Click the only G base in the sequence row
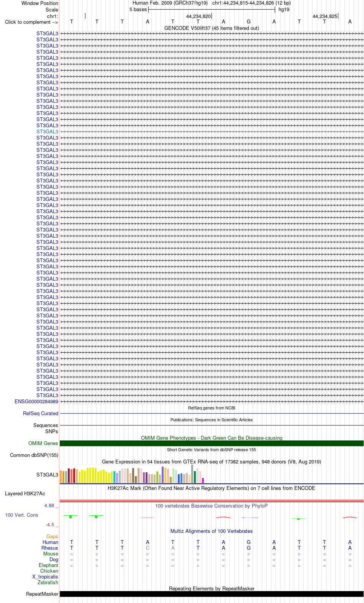Image resolution: width=364 pixels, height=603 pixels. (x=249, y=22)
